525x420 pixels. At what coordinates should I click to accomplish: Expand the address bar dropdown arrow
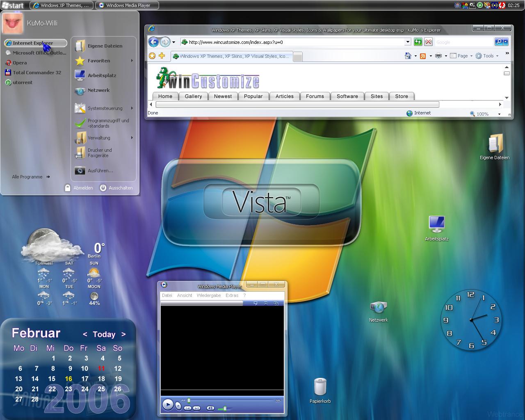(408, 42)
